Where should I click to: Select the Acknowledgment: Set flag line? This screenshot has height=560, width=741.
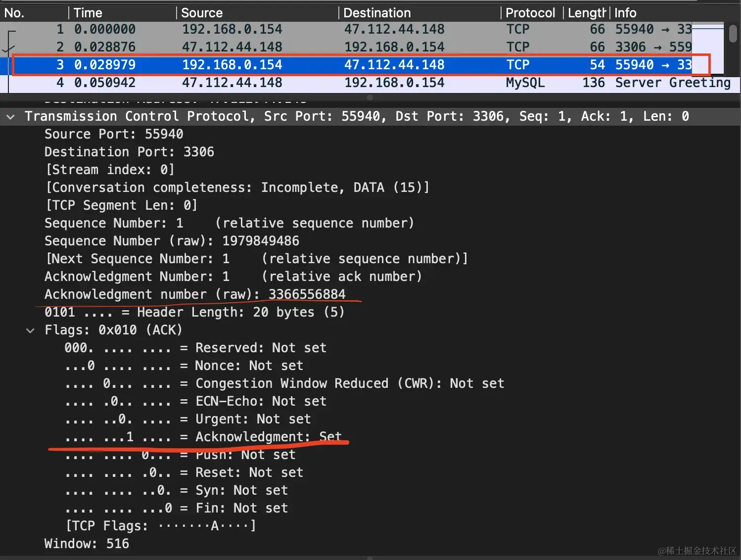[x=203, y=437]
